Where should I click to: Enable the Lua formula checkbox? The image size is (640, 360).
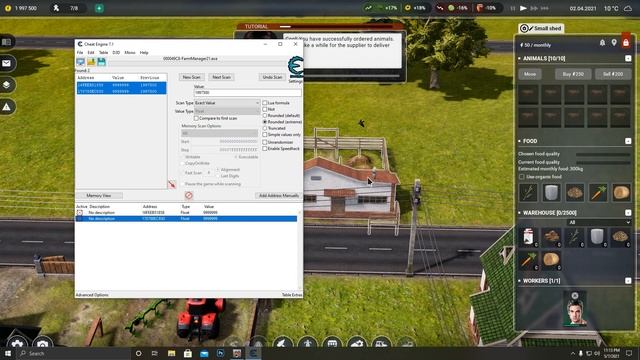264,103
